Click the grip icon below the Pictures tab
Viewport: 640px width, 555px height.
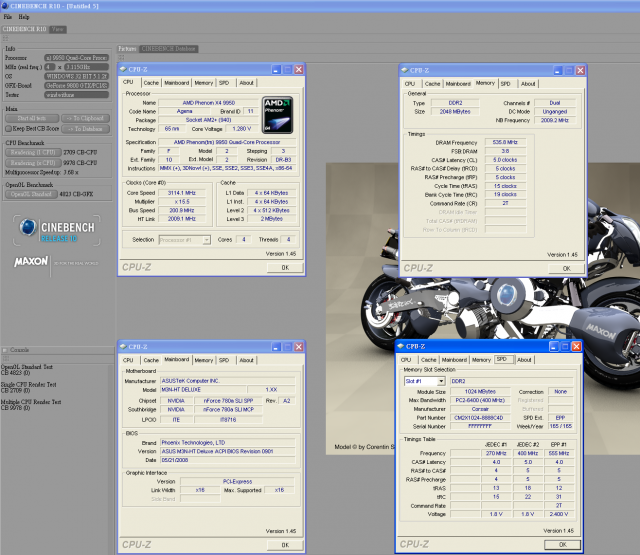(x=121, y=58)
